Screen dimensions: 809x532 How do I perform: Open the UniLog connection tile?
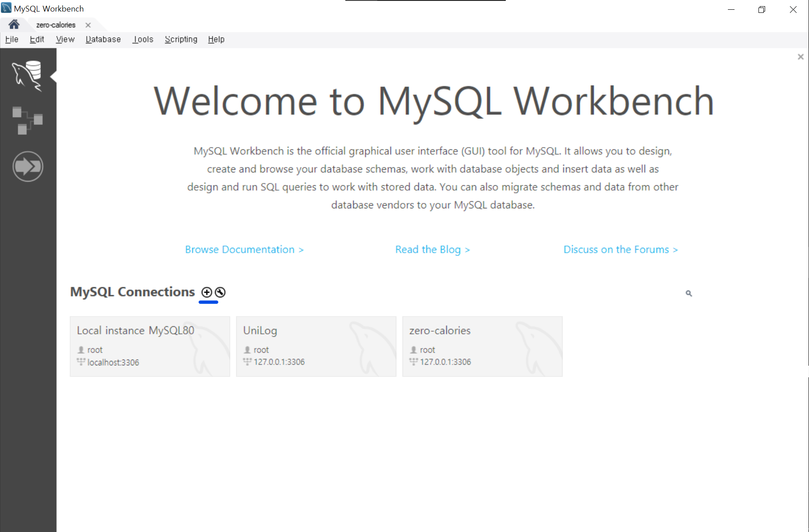point(316,346)
